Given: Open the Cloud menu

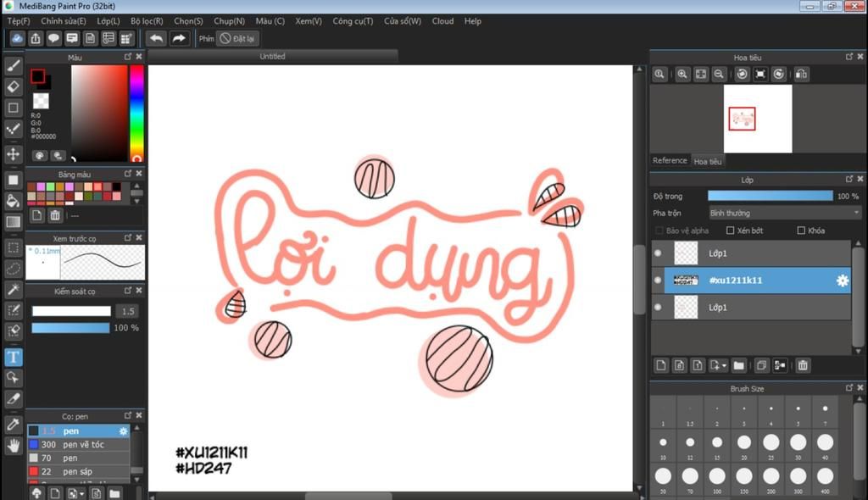Looking at the screenshot, I should [442, 21].
